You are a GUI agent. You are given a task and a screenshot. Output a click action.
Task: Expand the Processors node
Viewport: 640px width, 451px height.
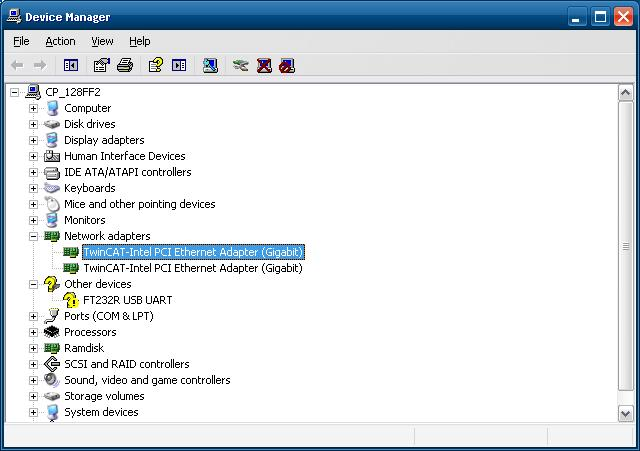33,332
